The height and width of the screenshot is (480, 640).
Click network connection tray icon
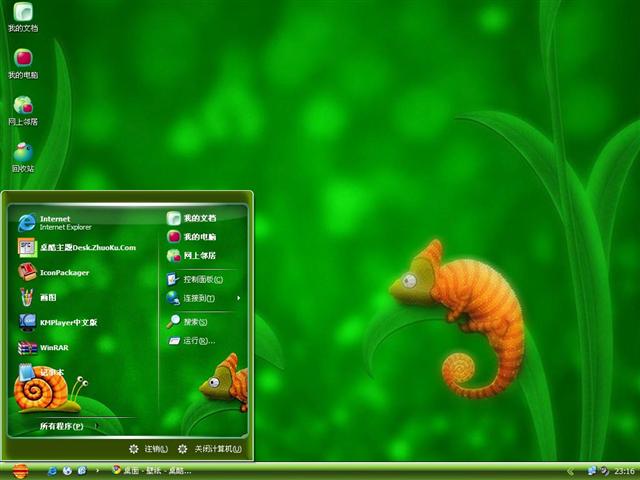tap(591, 471)
